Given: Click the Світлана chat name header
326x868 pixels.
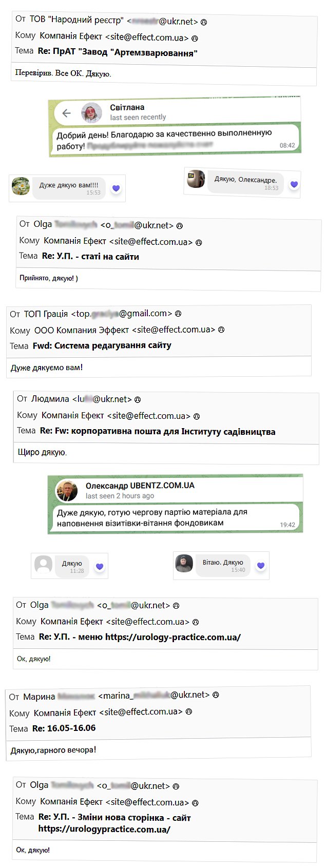Looking at the screenshot, I should click(127, 107).
